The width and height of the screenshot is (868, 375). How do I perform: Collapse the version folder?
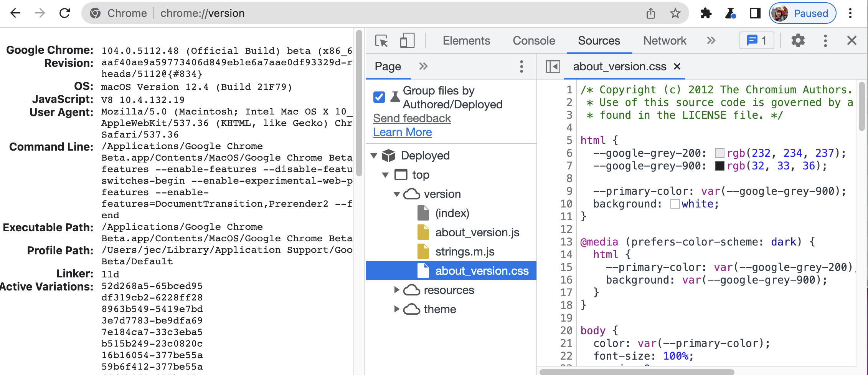pos(397,194)
